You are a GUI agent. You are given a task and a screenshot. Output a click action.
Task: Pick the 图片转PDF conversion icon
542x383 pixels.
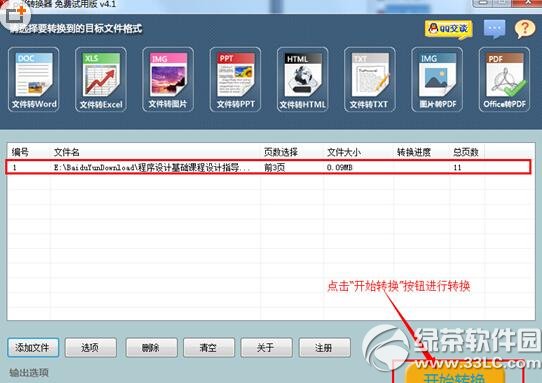(x=437, y=80)
